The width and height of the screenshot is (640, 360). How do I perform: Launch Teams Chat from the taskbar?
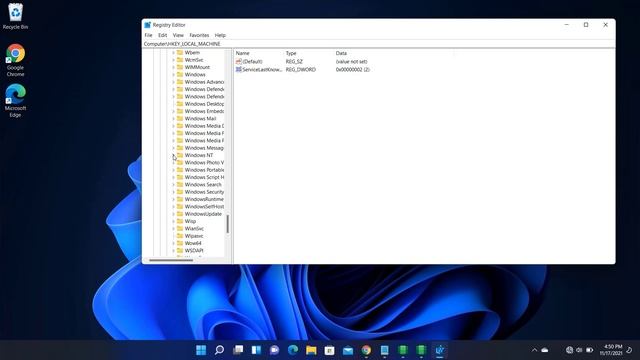pos(274,350)
